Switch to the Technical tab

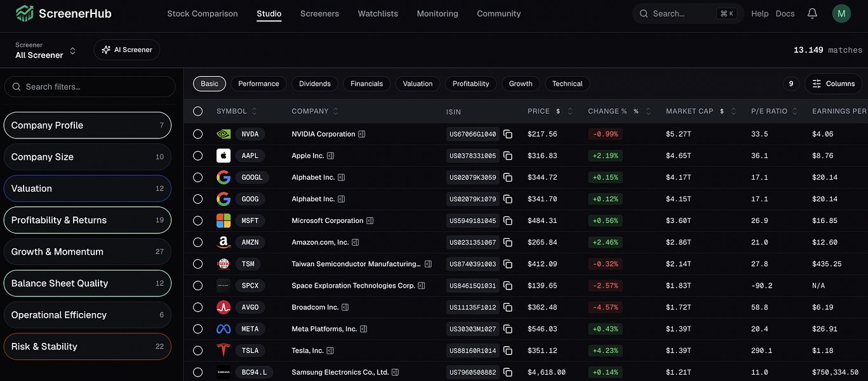pos(567,84)
